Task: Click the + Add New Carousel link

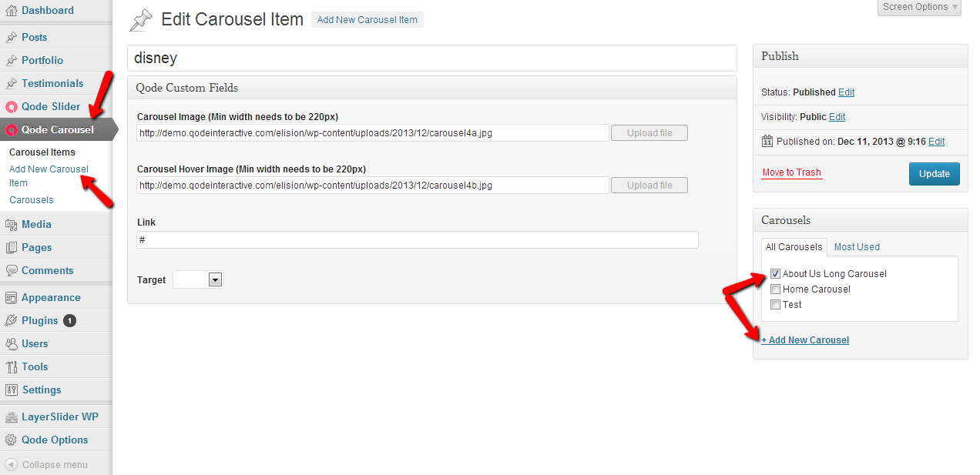Action: click(805, 340)
